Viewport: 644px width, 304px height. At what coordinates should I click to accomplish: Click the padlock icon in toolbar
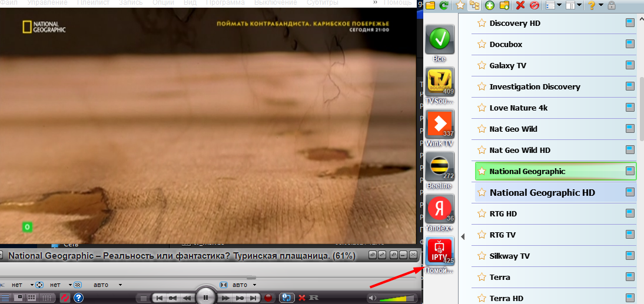click(x=612, y=5)
